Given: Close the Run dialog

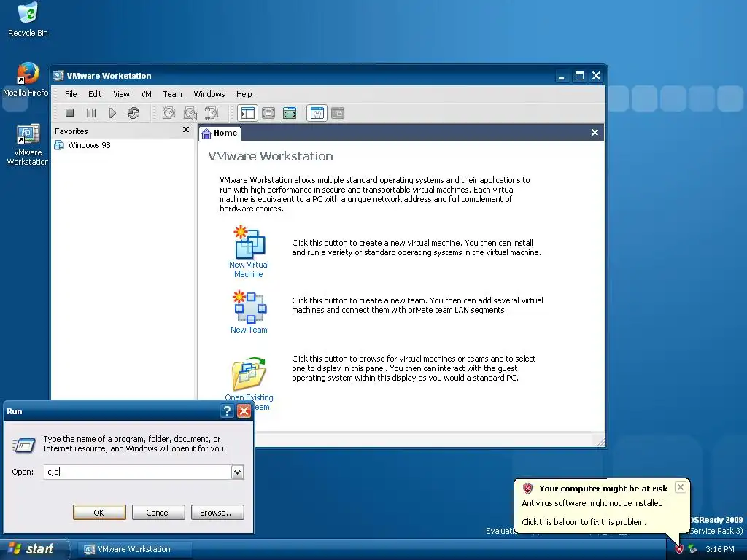Looking at the screenshot, I should point(244,411).
